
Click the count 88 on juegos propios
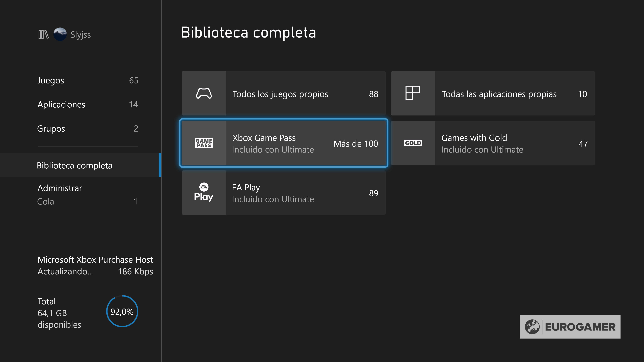373,94
